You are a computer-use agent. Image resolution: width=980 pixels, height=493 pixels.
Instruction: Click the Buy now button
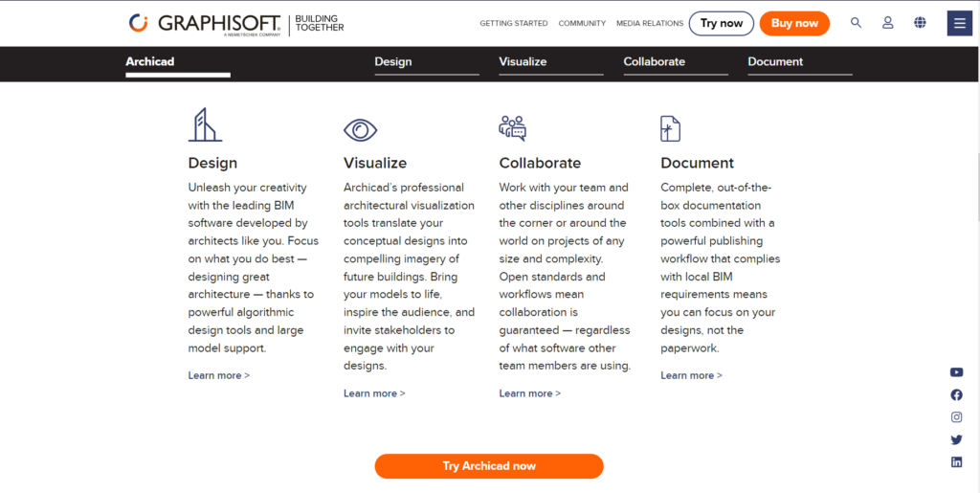point(794,23)
